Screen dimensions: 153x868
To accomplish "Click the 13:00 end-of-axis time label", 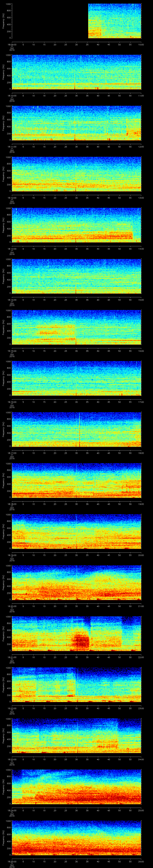I will point(141,197).
